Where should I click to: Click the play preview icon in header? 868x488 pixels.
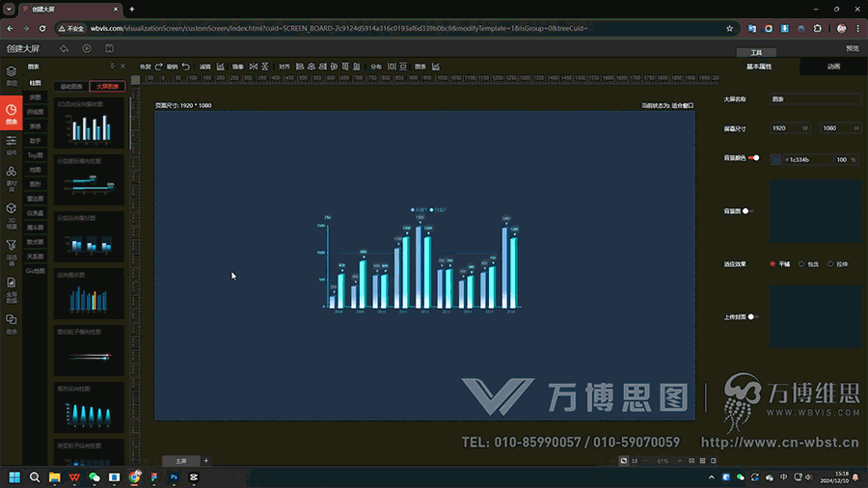(87, 48)
